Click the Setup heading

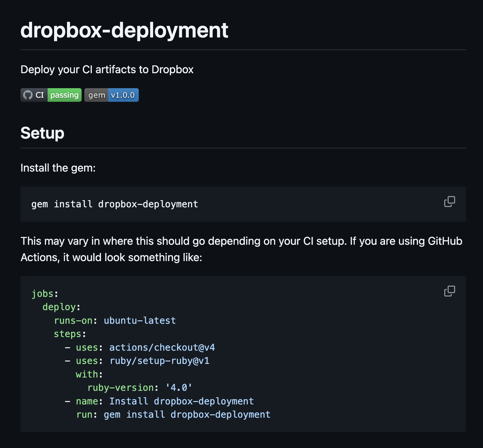tap(42, 133)
